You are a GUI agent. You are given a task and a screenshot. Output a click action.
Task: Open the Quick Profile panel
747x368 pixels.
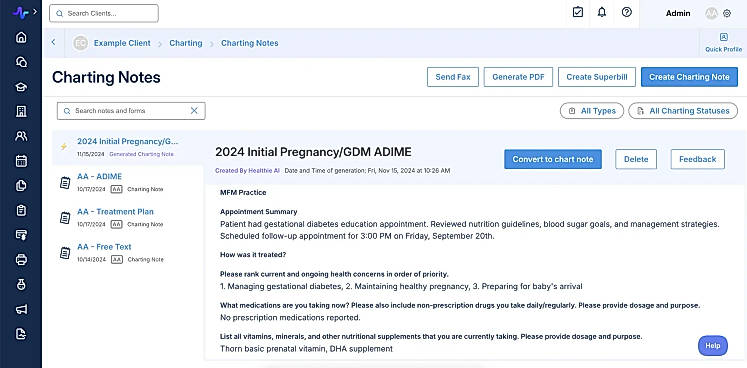tap(724, 43)
